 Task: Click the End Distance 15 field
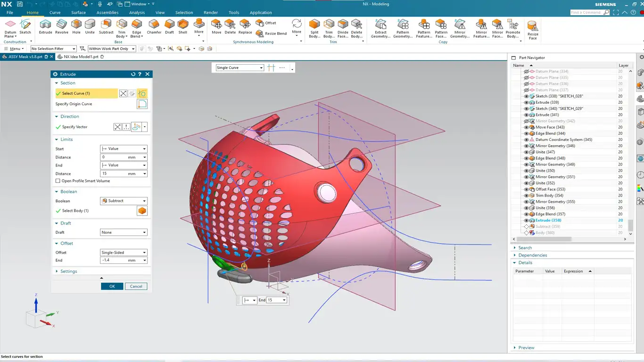coord(124,174)
